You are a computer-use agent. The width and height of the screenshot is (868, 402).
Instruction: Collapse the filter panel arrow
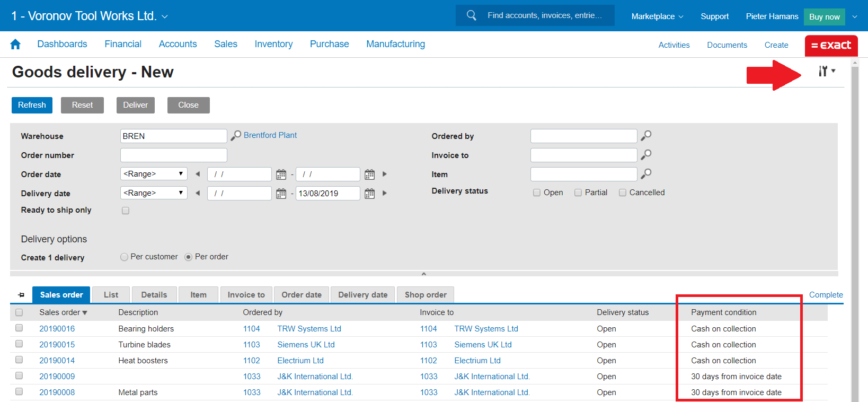tap(424, 274)
